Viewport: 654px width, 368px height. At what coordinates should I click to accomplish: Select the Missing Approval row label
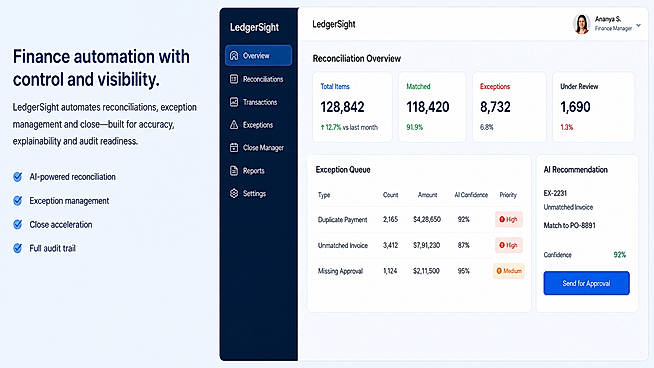tap(340, 271)
